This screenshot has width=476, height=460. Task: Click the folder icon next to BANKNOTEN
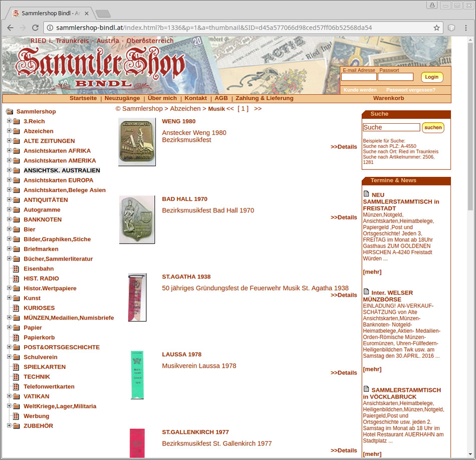[x=17, y=219]
